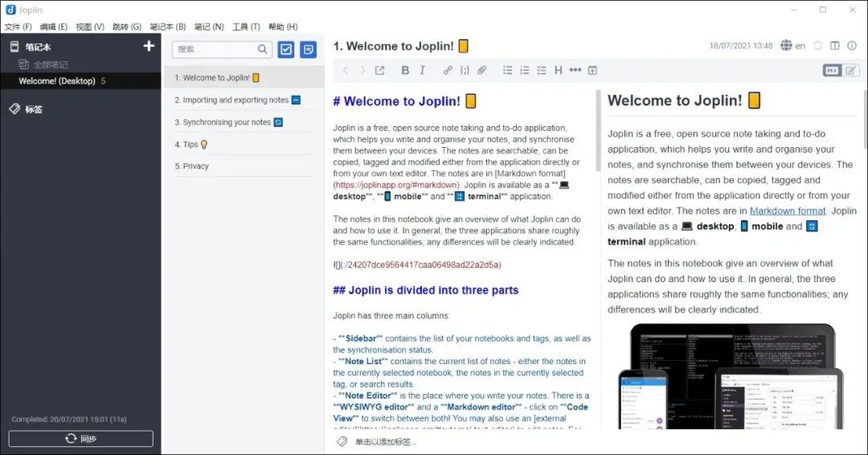
Task: Collapse the 笔记本 notebooks header
Action: click(x=37, y=47)
